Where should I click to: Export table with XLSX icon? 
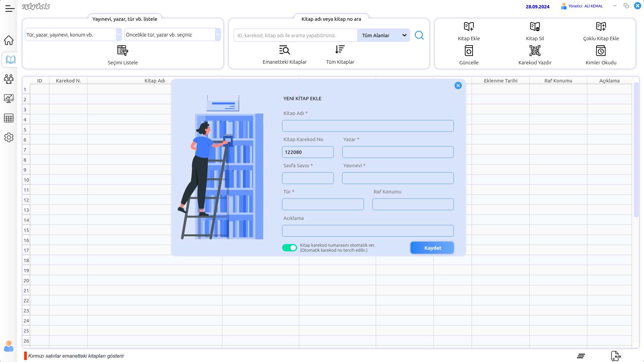click(615, 356)
